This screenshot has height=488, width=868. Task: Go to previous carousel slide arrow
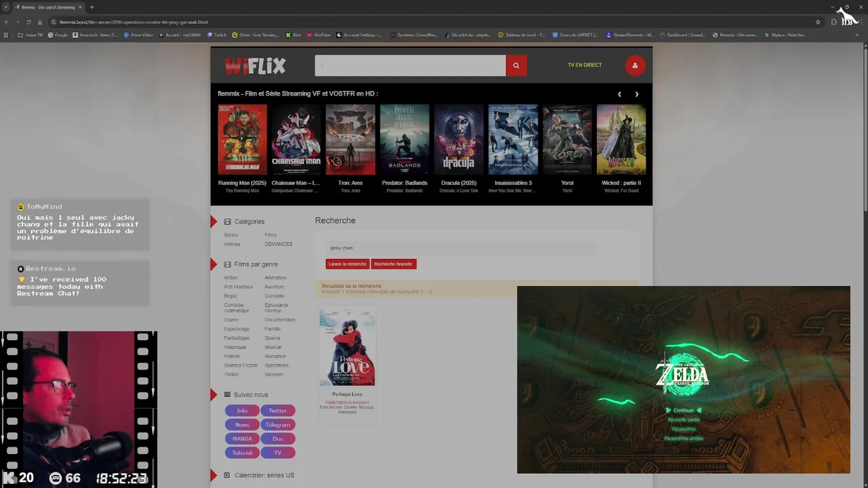click(x=619, y=94)
